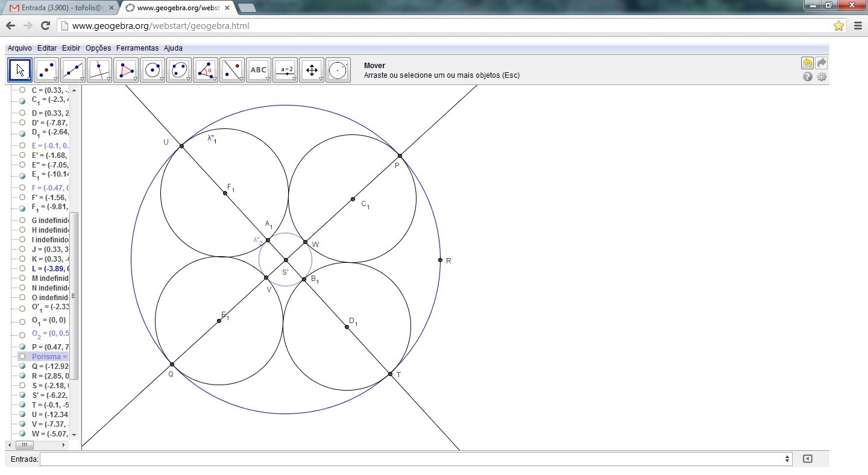
Task: Close the Gmail Entrada tab
Action: [x=112, y=8]
